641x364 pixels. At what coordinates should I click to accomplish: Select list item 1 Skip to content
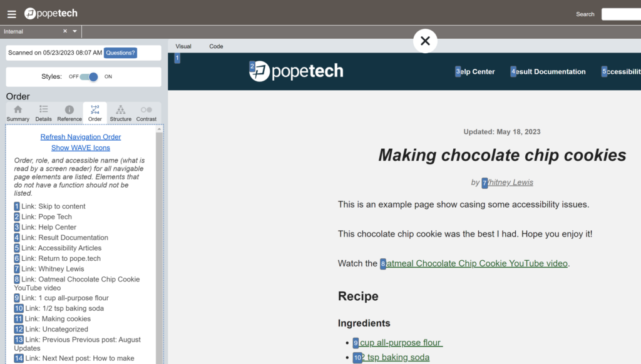point(50,206)
